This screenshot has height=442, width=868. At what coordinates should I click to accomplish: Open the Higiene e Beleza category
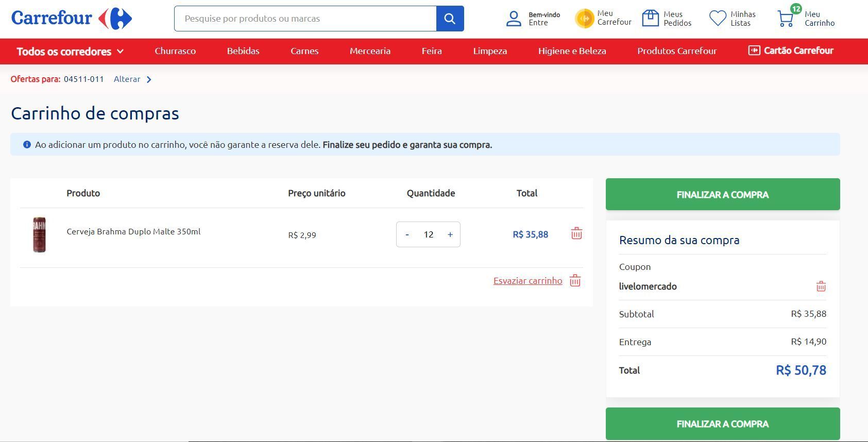[572, 51]
